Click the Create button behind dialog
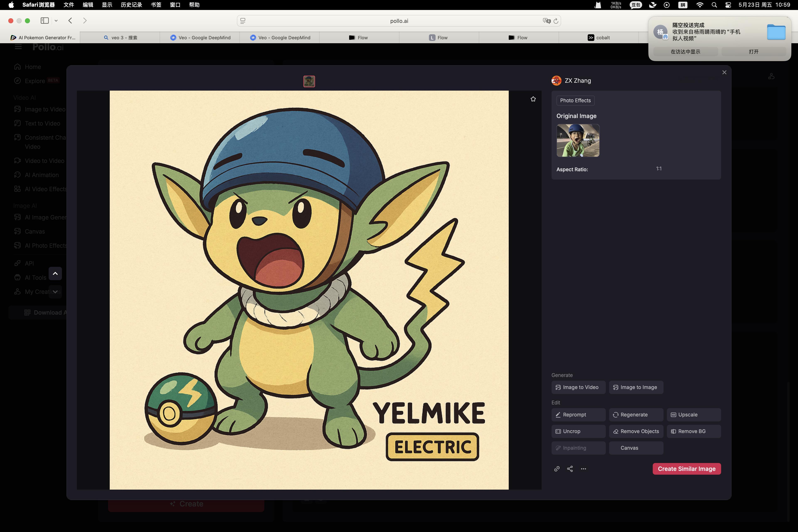Screen dimensions: 798x532 186,504
